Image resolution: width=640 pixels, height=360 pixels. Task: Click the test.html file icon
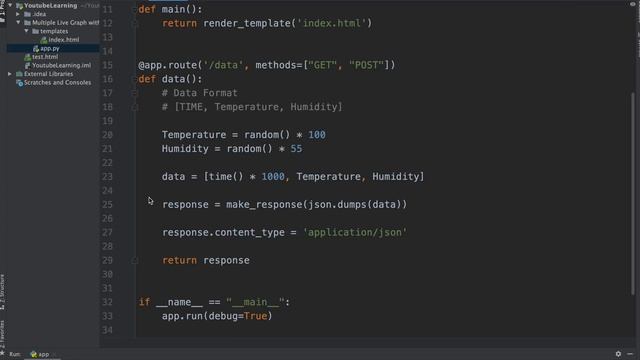click(27, 57)
